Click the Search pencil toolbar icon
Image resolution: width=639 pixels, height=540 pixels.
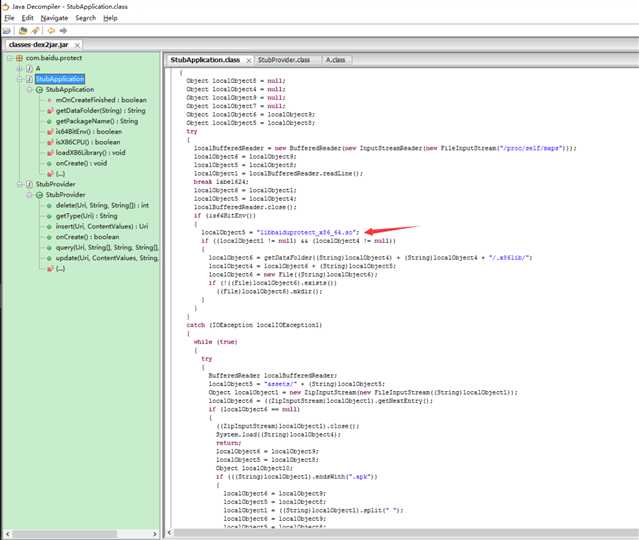tap(35, 31)
